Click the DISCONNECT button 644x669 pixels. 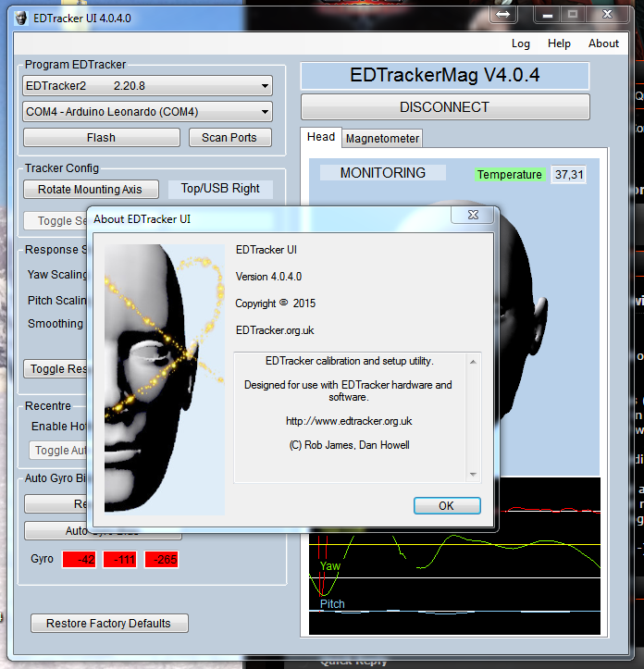[x=445, y=107]
